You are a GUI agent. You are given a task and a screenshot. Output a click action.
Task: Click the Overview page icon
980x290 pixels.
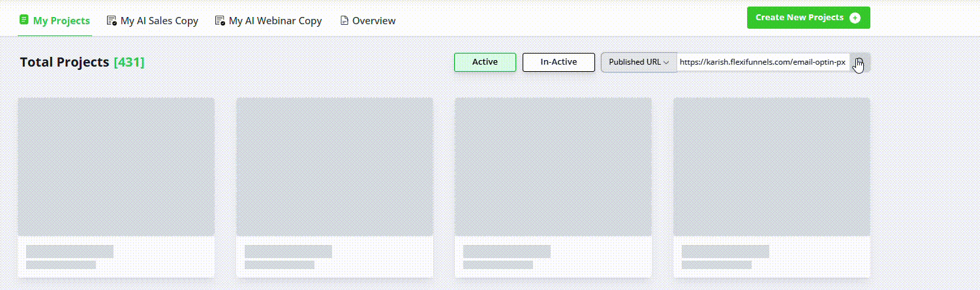point(344,20)
